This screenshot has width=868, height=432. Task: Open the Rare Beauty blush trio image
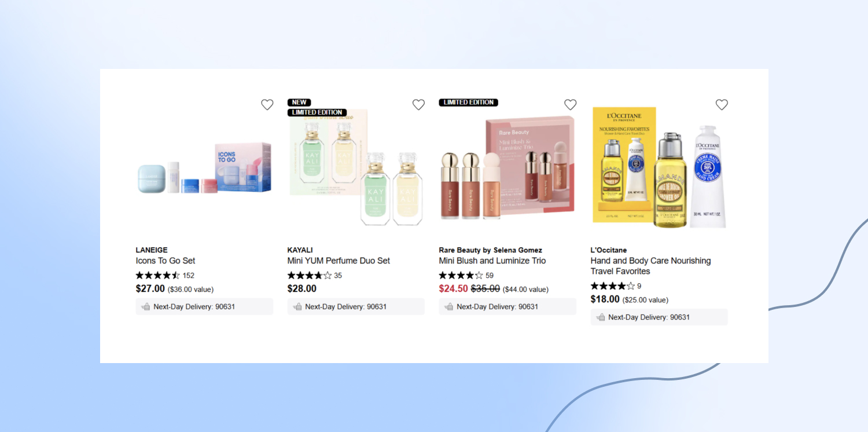click(507, 169)
